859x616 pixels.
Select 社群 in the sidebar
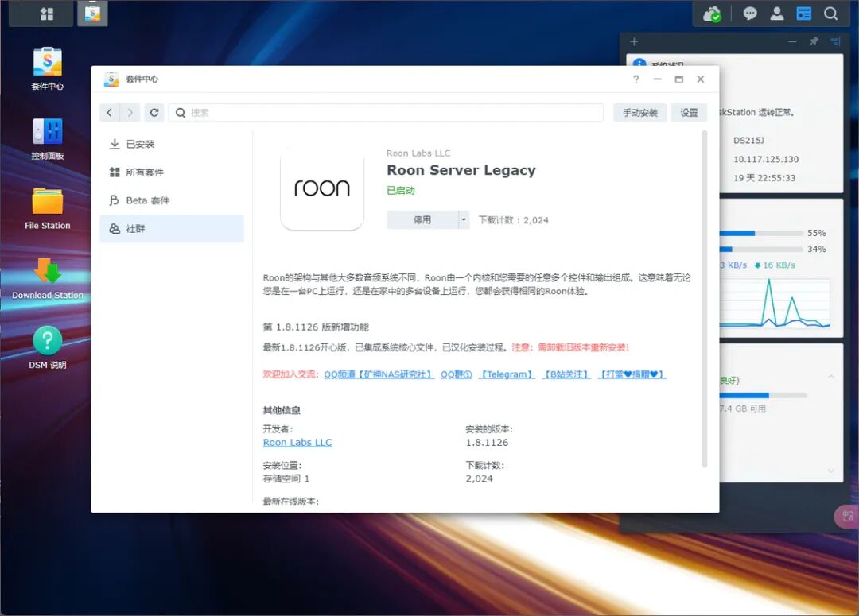coord(172,229)
